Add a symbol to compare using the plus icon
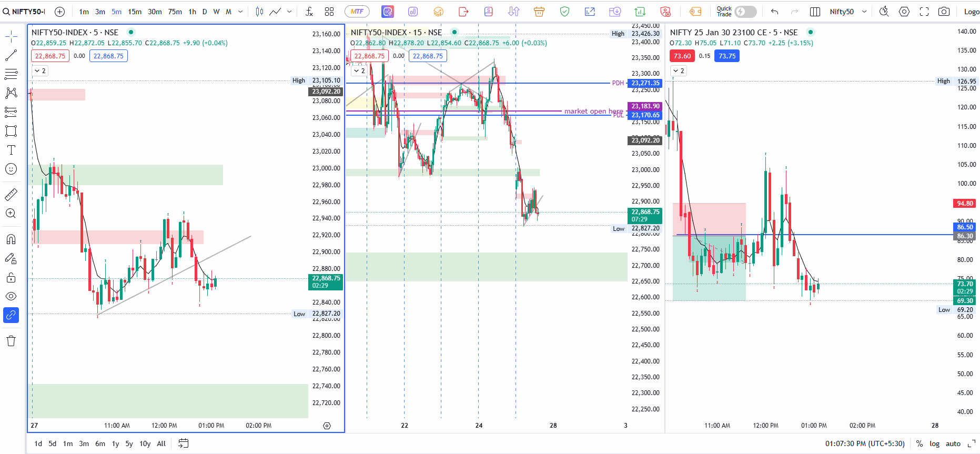980x454 pixels. (x=59, y=12)
